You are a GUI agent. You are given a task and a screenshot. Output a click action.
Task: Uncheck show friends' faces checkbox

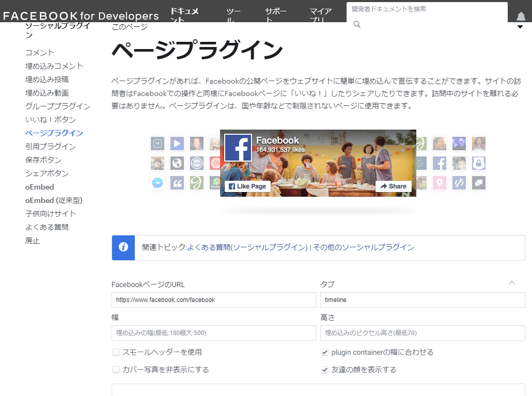click(x=325, y=370)
